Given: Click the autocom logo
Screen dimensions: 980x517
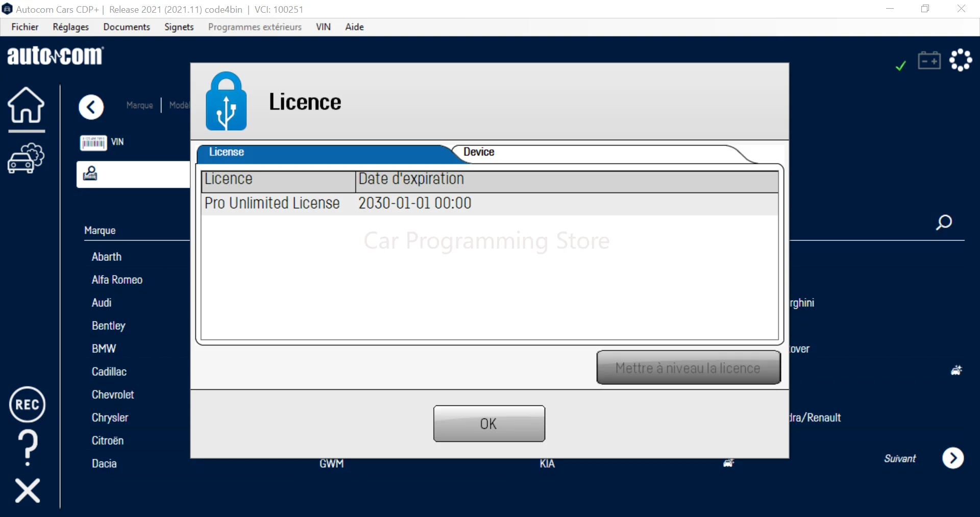Looking at the screenshot, I should (x=55, y=56).
